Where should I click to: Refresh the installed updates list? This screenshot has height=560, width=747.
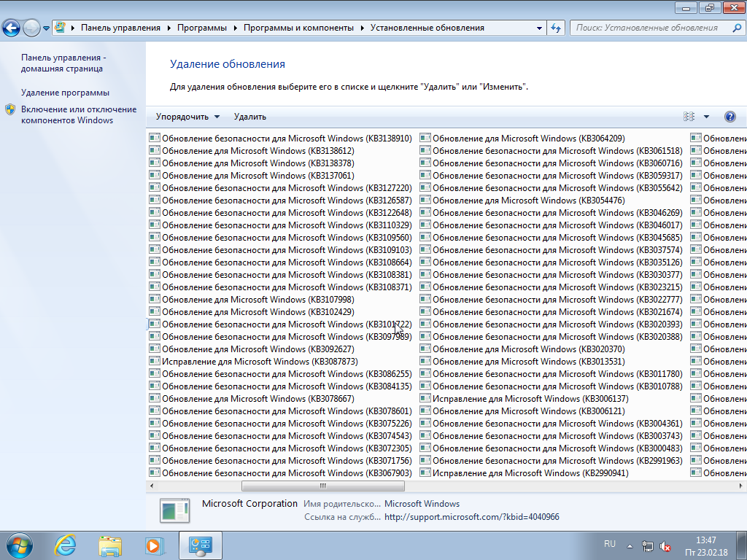click(556, 28)
